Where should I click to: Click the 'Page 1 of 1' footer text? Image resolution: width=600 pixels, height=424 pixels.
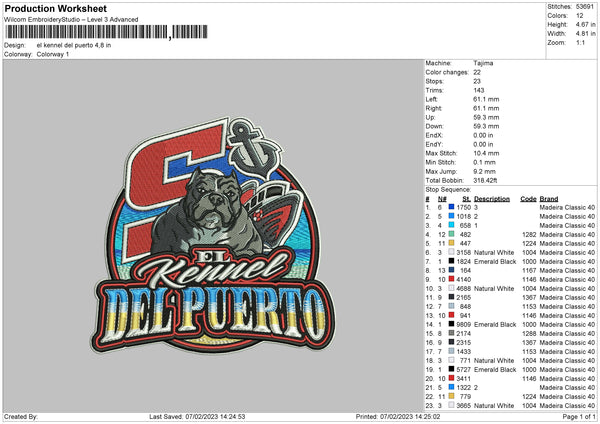pyautogui.click(x=579, y=417)
